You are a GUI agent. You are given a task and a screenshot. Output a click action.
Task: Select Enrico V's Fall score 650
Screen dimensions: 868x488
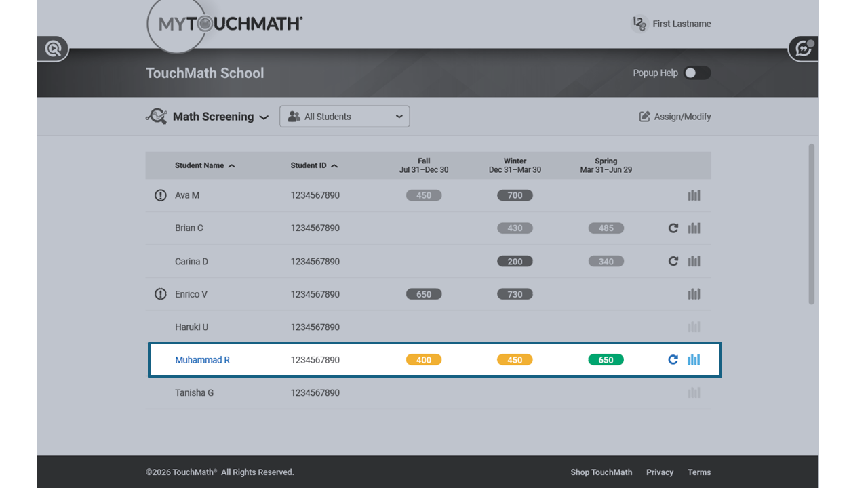[424, 294]
